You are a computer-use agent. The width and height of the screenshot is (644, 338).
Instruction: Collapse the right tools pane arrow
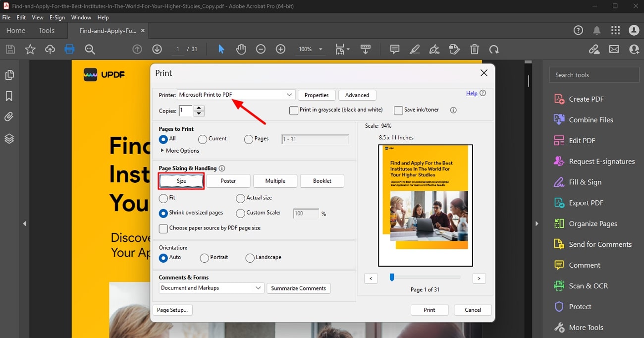coord(537,224)
